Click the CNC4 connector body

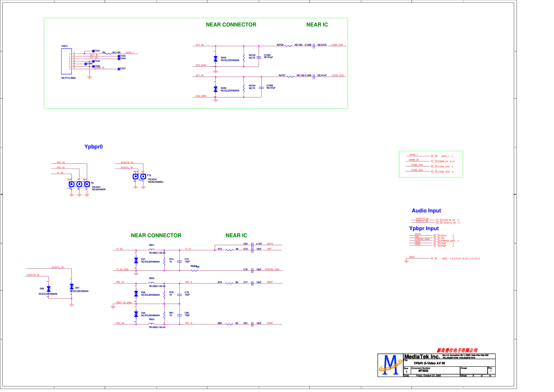tap(66, 61)
